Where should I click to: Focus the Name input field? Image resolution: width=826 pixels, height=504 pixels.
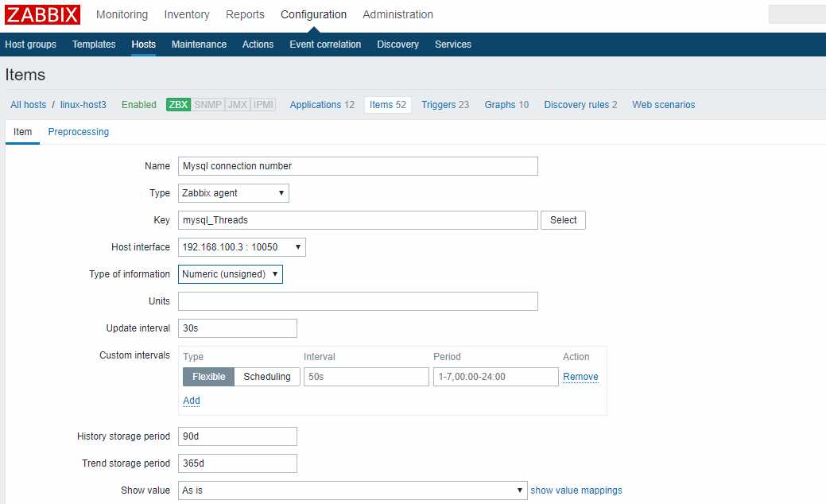tap(359, 166)
